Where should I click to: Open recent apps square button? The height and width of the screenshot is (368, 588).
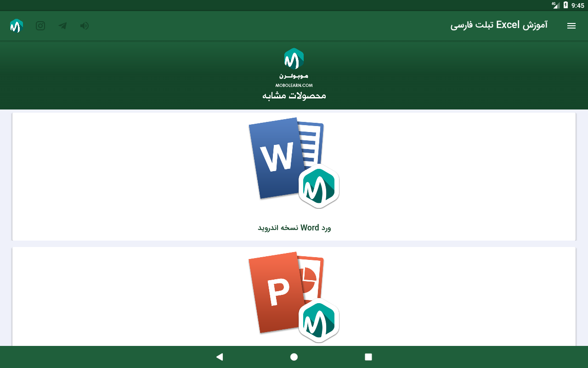pos(368,357)
